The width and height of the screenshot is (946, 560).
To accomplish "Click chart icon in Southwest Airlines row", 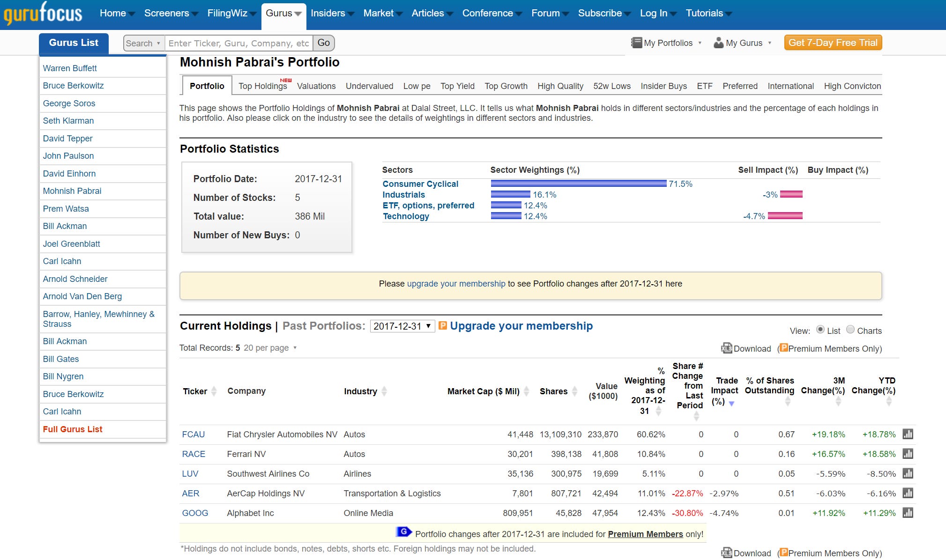I will coord(908,473).
